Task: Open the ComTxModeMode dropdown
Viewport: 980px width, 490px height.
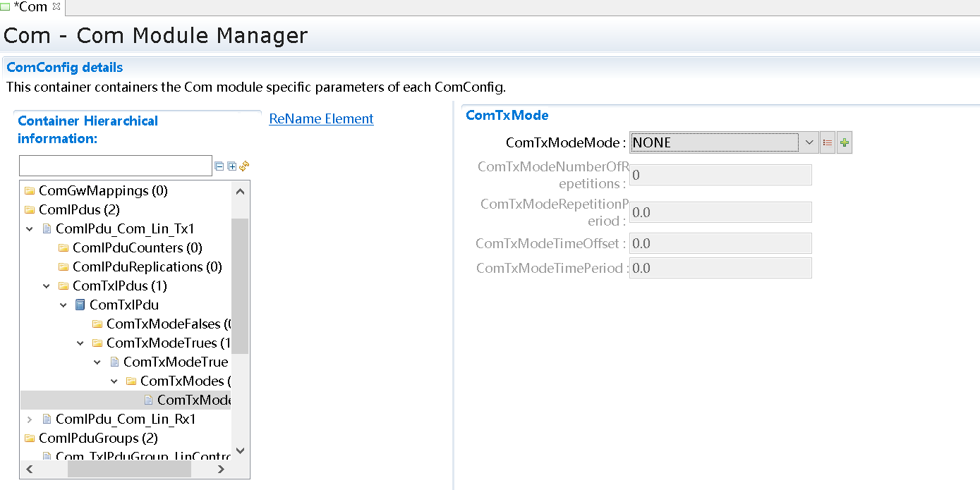Action: click(x=809, y=142)
